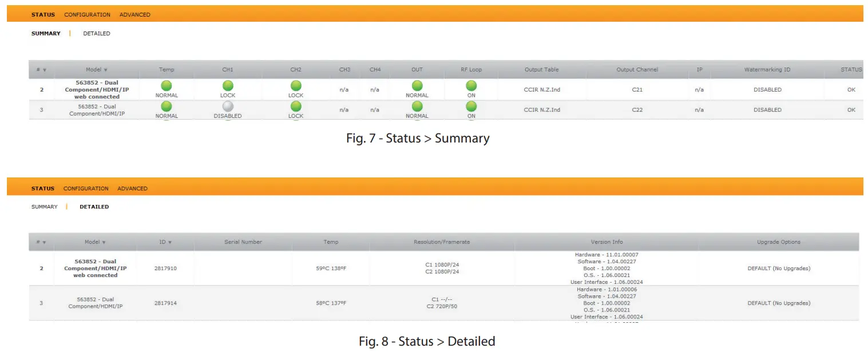Click Hardware - 1.01.00006 version line
The height and width of the screenshot is (356, 868).
click(x=607, y=290)
